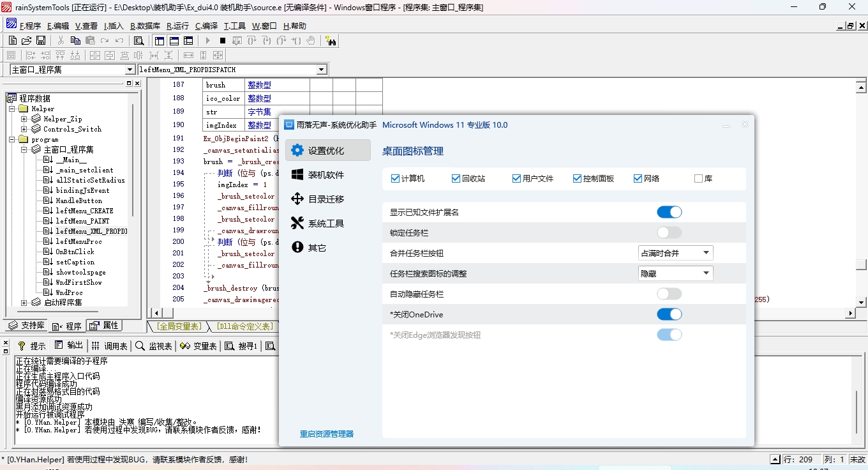Image resolution: width=868 pixels, height=470 pixels.
Task: Open the C.编译 menu
Action: (x=206, y=26)
